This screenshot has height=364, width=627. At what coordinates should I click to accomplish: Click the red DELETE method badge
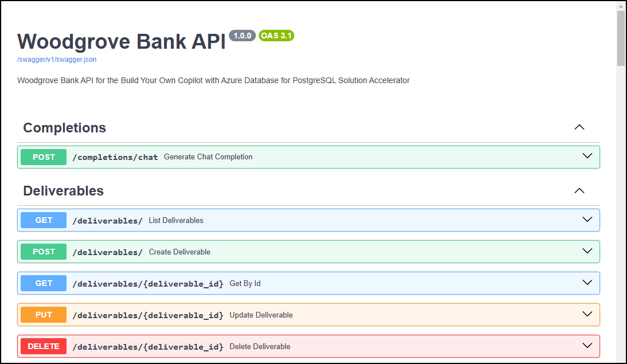[x=44, y=346]
